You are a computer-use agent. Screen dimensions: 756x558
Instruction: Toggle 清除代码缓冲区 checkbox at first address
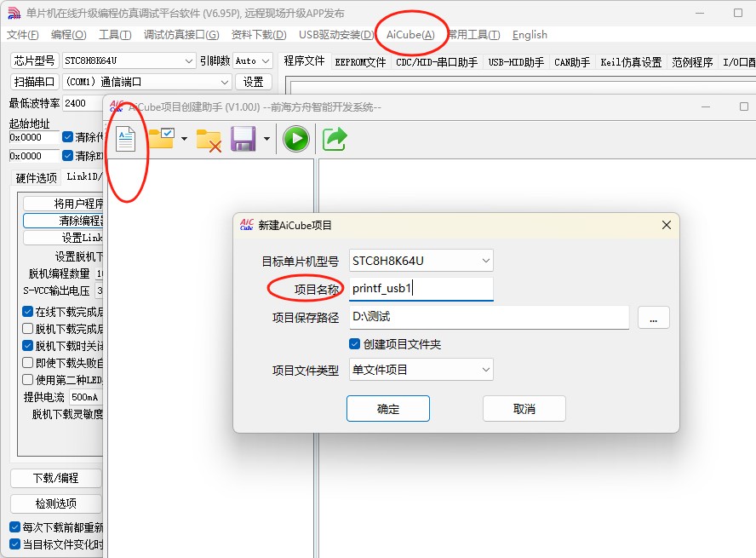[67, 137]
